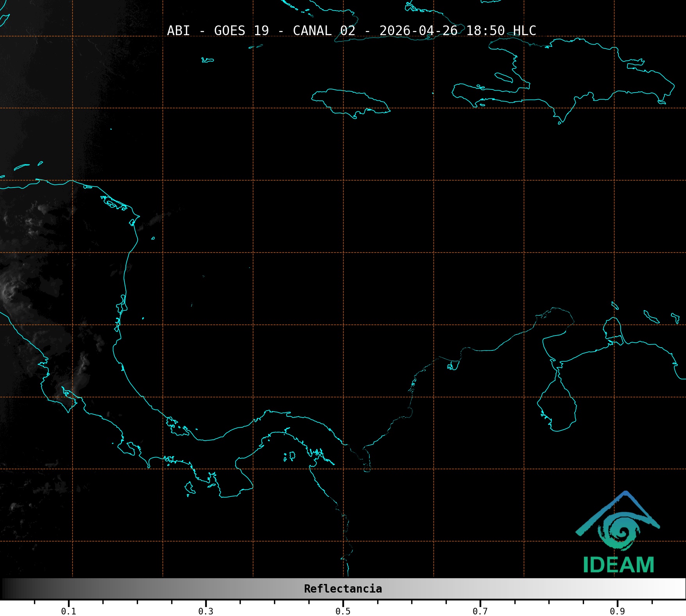Viewport: 686px width, 616px height.
Task: Click the Pearl Islands in Gulf of Panama
Action: tap(290, 456)
